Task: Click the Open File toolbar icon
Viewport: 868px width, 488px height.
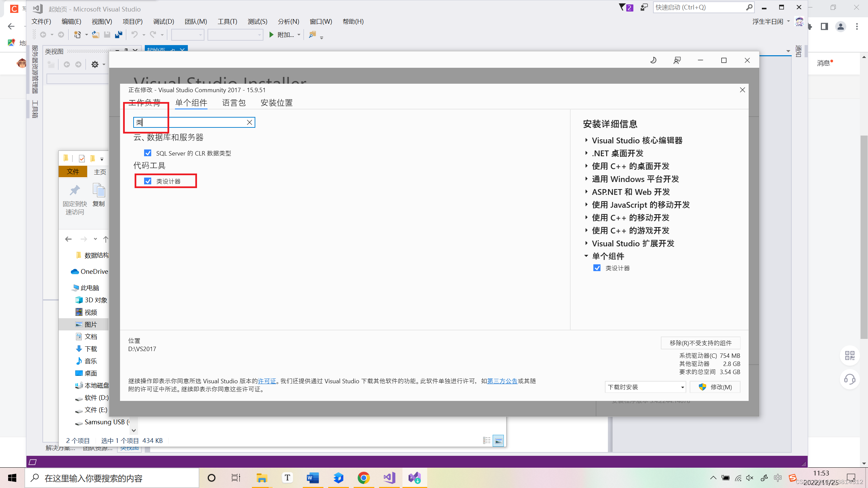Action: 96,35
